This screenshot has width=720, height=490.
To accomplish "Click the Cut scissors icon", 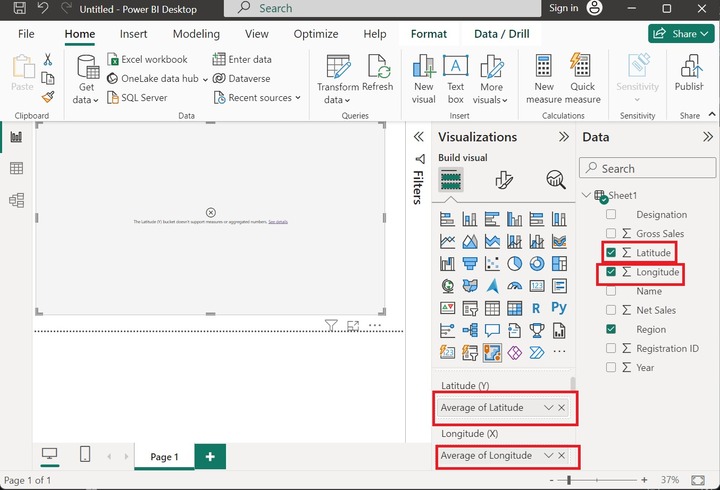I will (x=48, y=59).
